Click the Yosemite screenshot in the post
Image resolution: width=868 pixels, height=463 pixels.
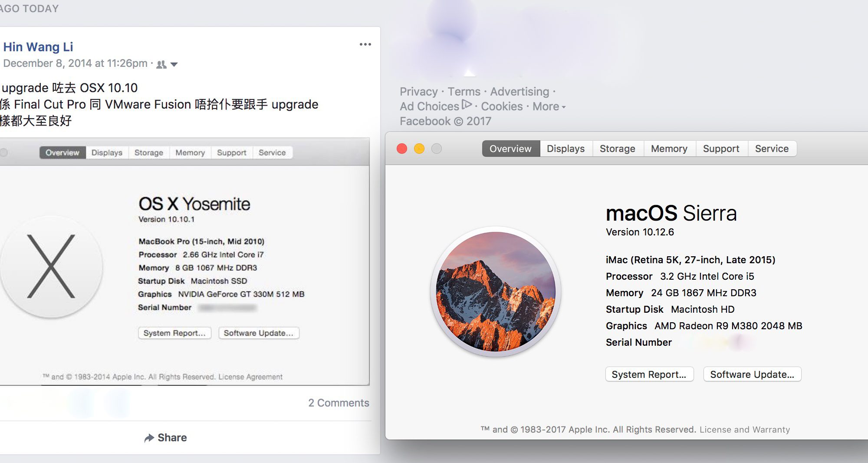click(184, 261)
